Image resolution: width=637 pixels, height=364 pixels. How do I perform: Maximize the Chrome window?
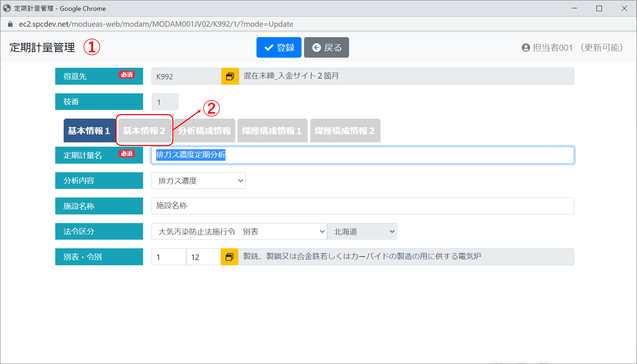pos(599,8)
